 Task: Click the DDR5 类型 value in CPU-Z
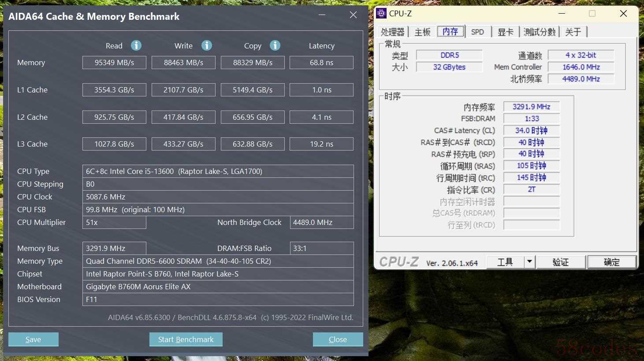[449, 55]
